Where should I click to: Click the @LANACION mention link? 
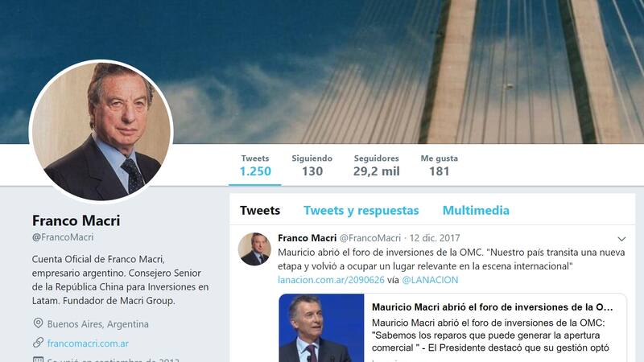430,280
